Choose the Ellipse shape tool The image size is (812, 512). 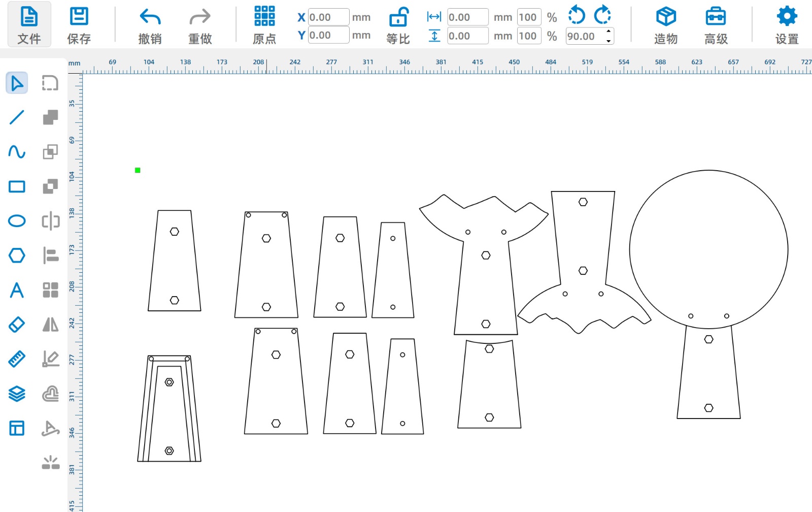(17, 221)
